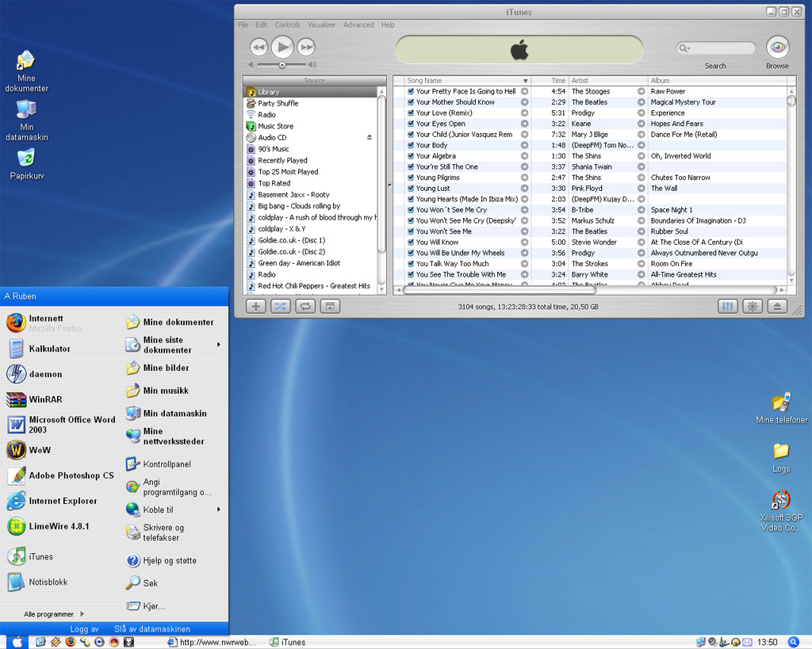
Task: Uncheck the song Your Mother Should Know
Action: 411,102
